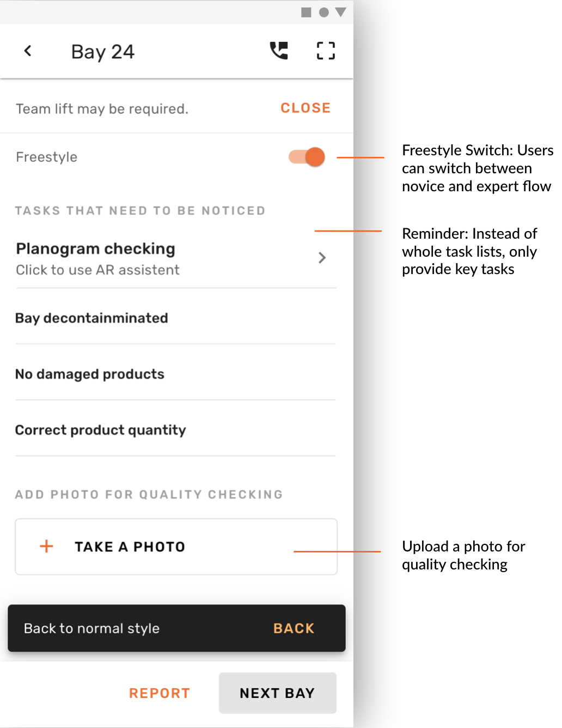Tap the triangle icon in status bar
Image resolution: width=562 pixels, height=728 pixels.
click(x=341, y=12)
